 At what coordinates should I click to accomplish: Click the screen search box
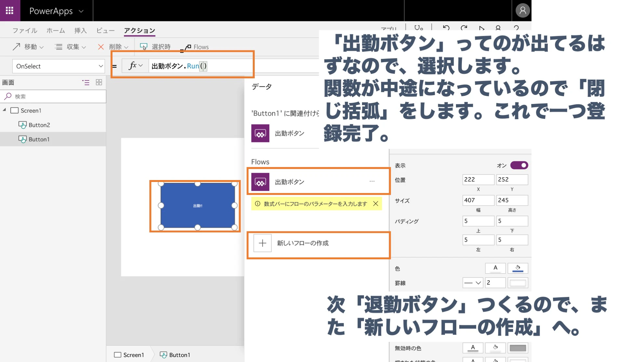click(x=53, y=97)
